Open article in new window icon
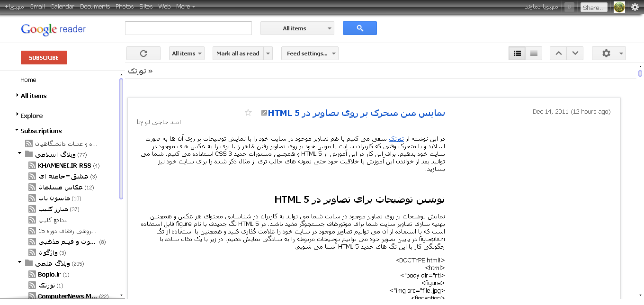644x305 pixels. [x=264, y=113]
